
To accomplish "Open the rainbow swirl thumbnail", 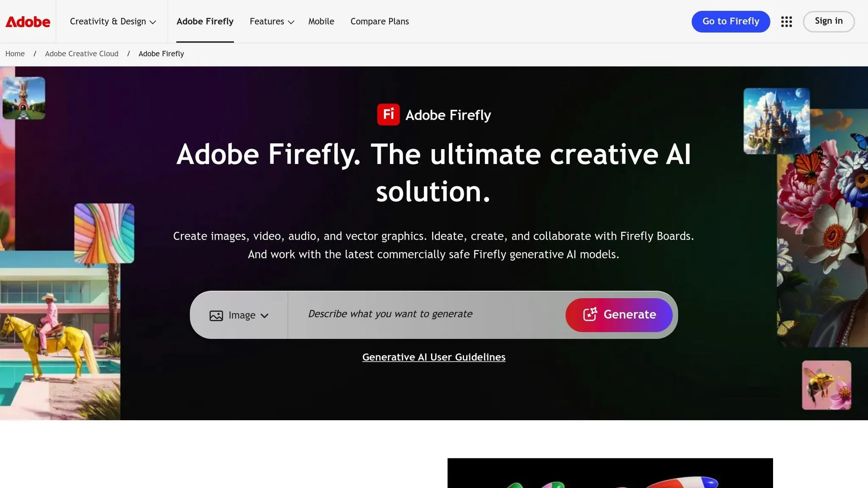I will tap(104, 233).
